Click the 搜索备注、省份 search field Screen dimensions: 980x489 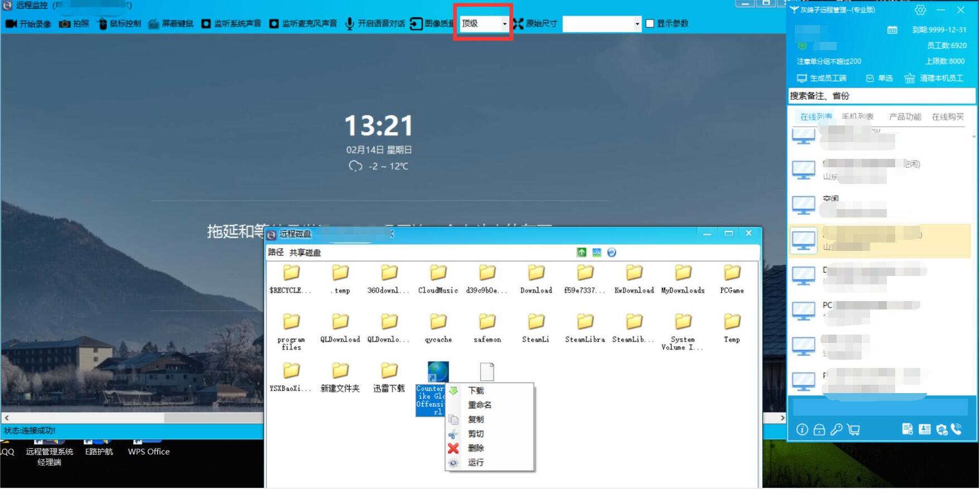[x=881, y=96]
